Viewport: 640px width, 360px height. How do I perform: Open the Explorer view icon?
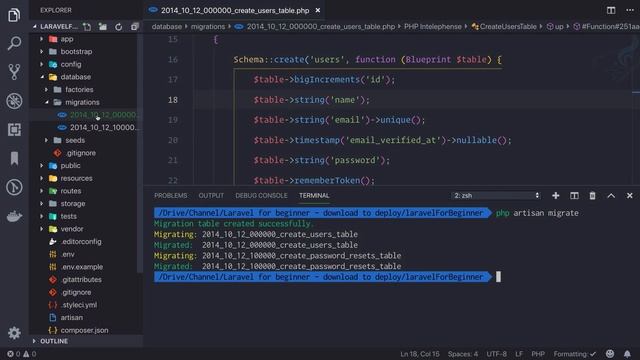(x=14, y=15)
